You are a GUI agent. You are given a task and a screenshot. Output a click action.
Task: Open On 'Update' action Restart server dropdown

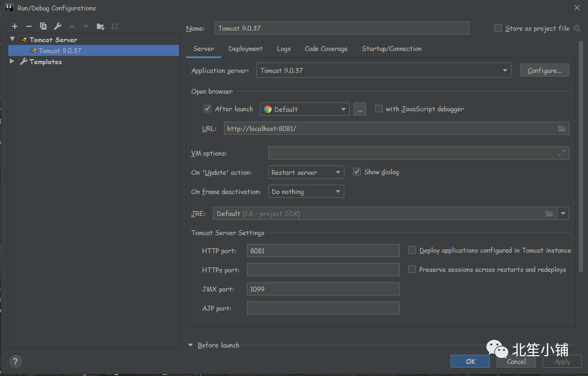coord(306,172)
